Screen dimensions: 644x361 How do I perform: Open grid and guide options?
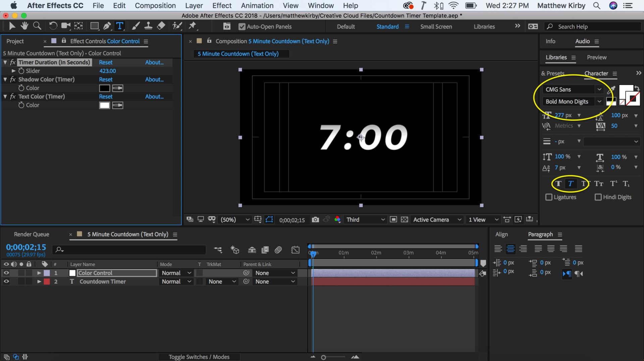tap(258, 219)
